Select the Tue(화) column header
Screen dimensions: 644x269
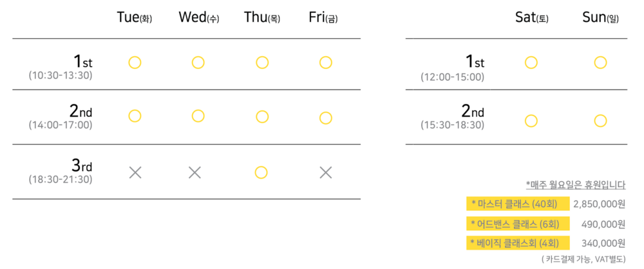[x=135, y=17]
